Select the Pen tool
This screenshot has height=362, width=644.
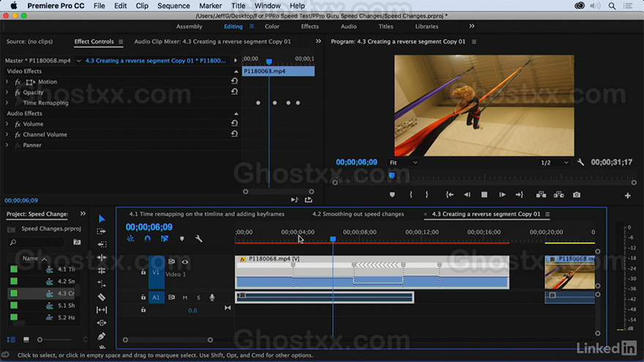(102, 336)
